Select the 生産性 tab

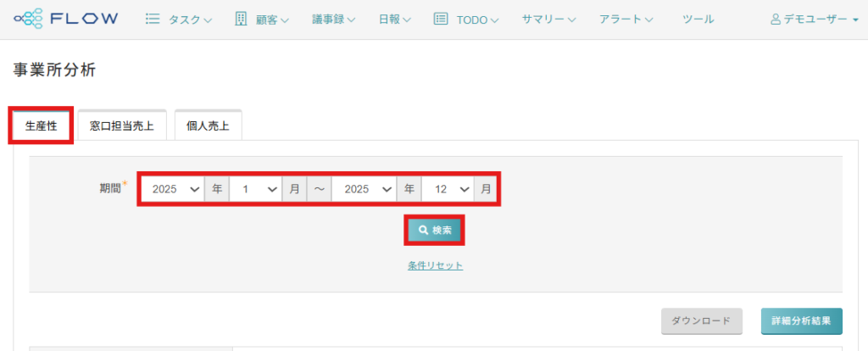point(41,125)
